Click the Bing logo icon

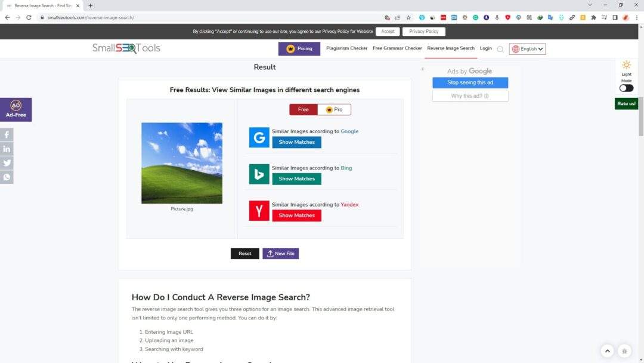pyautogui.click(x=259, y=174)
